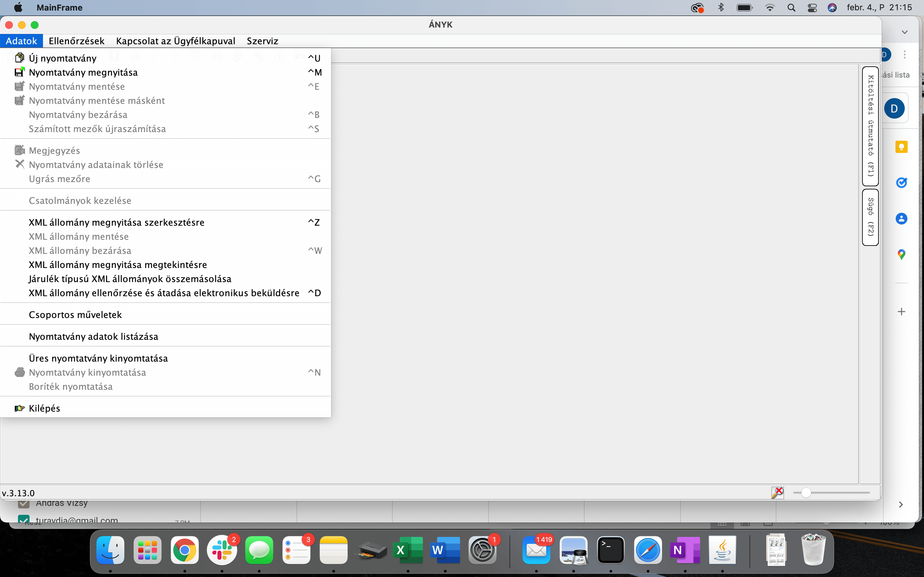This screenshot has width=924, height=577.
Task: Click the Kilépés pointing-hand icon
Action: coord(20,408)
